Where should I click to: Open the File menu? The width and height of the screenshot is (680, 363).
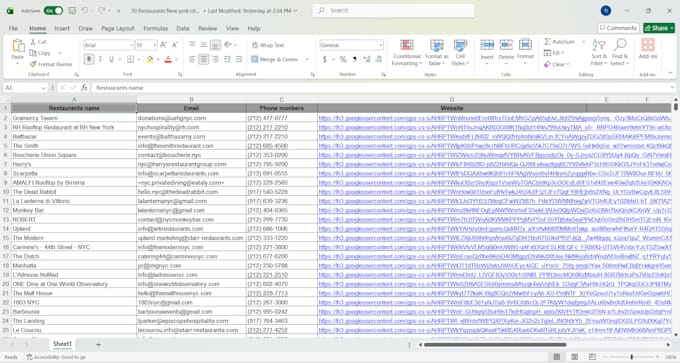coord(13,29)
